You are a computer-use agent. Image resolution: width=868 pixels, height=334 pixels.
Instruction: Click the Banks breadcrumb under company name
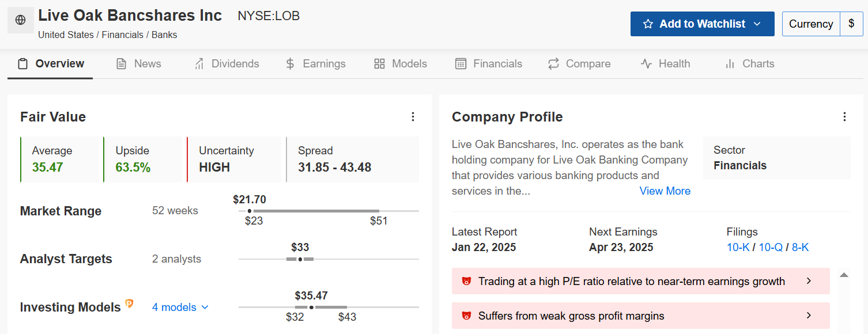(164, 35)
